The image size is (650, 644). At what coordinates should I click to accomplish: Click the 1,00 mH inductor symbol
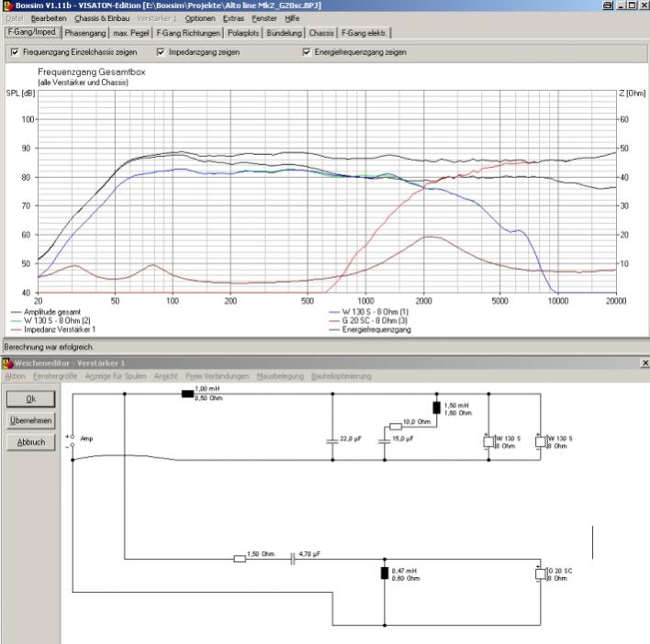click(x=187, y=394)
